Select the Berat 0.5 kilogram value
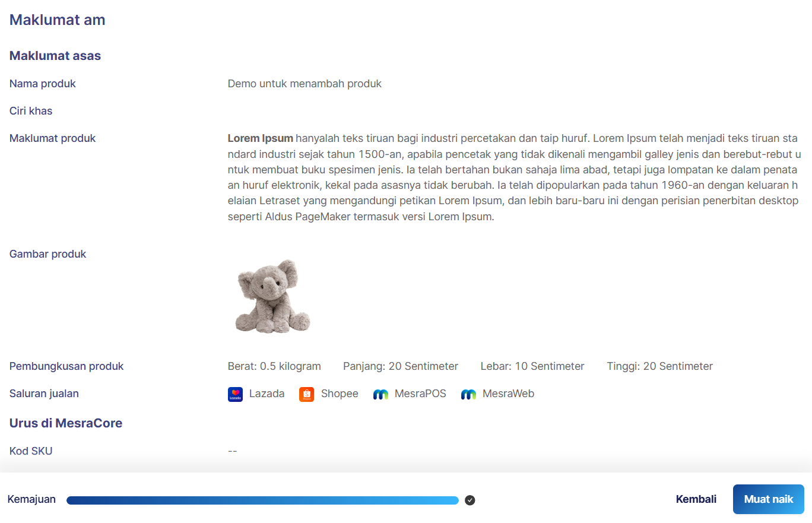 (x=274, y=366)
